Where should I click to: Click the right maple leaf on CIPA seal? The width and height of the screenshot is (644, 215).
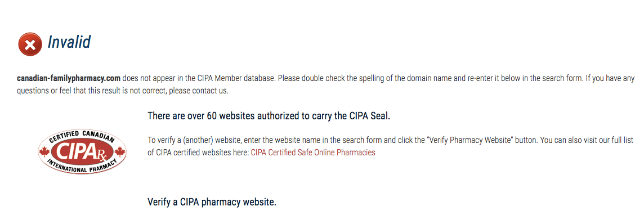[x=119, y=153]
